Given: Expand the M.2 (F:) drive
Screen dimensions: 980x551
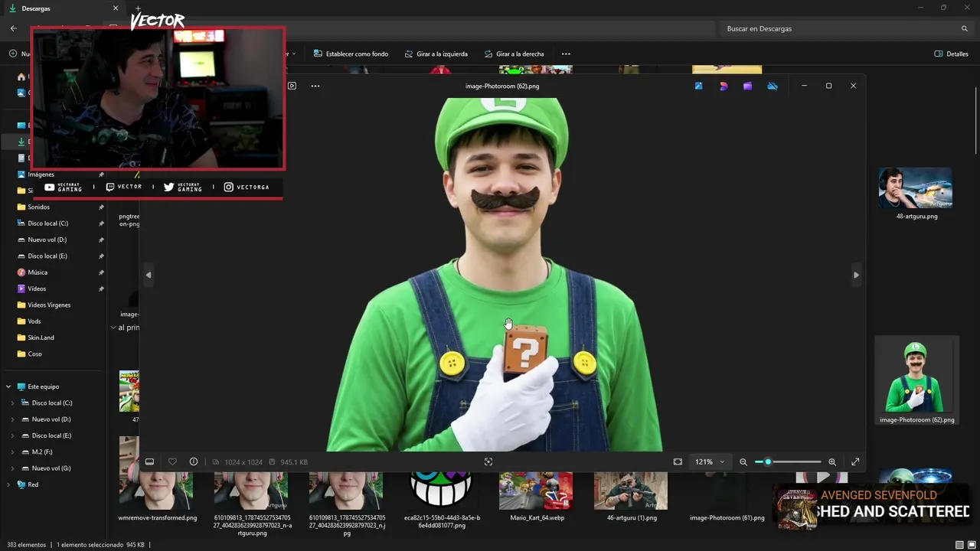Looking at the screenshot, I should 12,452.
